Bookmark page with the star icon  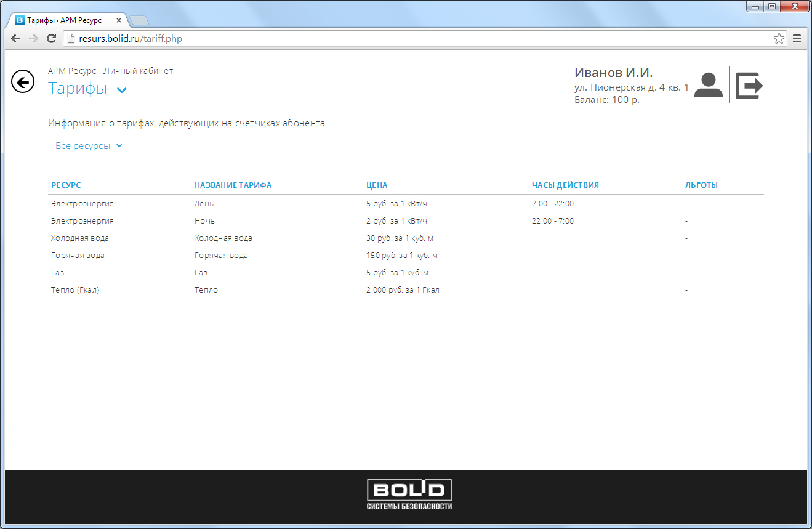point(779,39)
